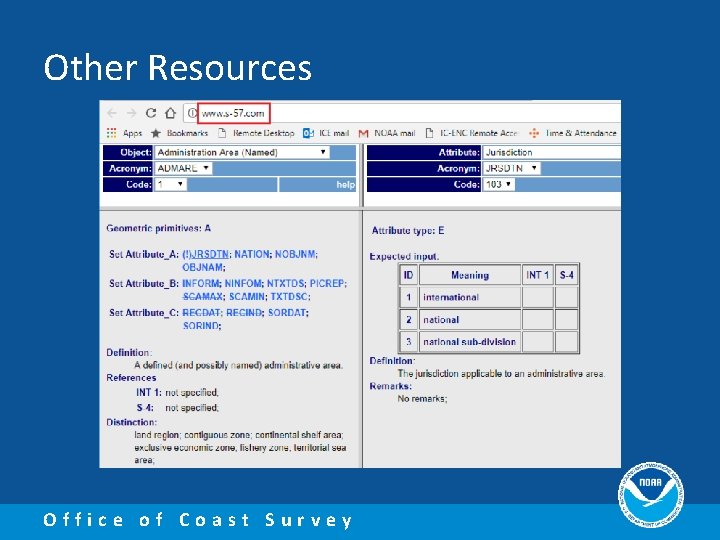Open the Time & Attendance bookmark

[573, 133]
